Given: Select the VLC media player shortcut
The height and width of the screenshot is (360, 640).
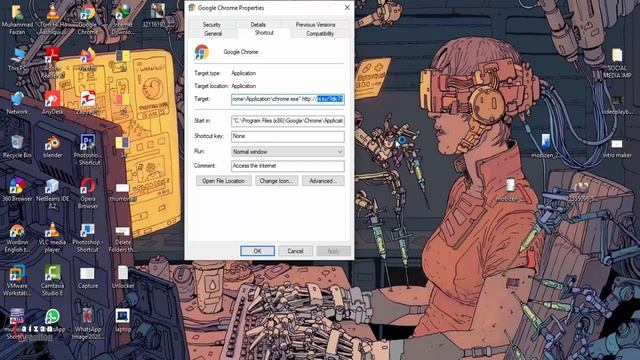Looking at the screenshot, I should (x=52, y=238).
